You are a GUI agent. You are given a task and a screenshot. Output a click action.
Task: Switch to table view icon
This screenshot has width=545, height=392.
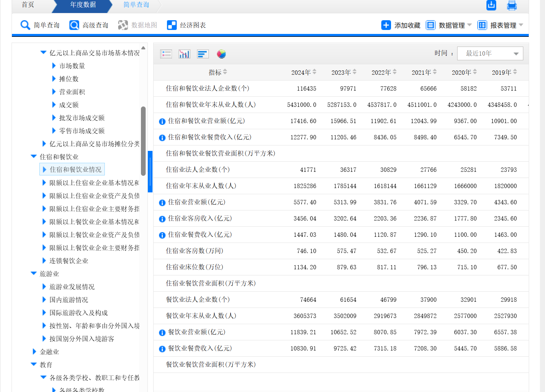coord(166,54)
